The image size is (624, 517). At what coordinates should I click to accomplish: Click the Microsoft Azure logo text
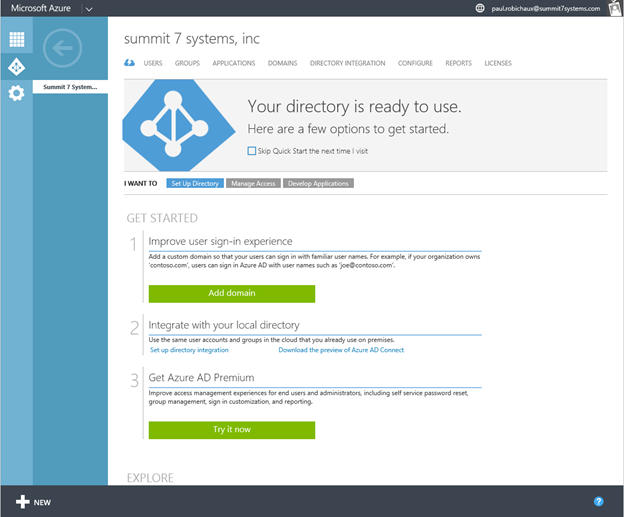pos(41,8)
